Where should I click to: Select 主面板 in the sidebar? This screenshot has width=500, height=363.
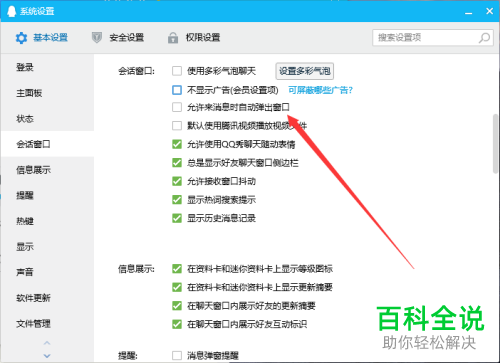47,93
